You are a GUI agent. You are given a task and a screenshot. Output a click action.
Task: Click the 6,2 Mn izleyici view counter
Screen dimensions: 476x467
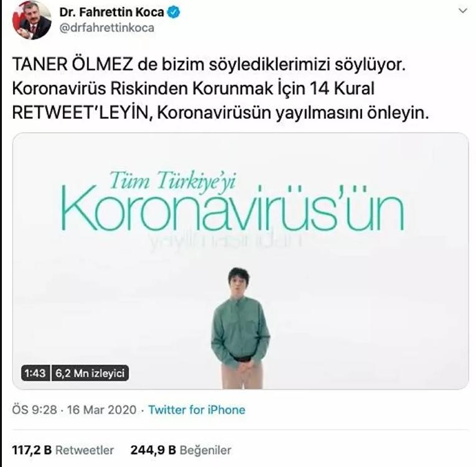click(x=90, y=373)
